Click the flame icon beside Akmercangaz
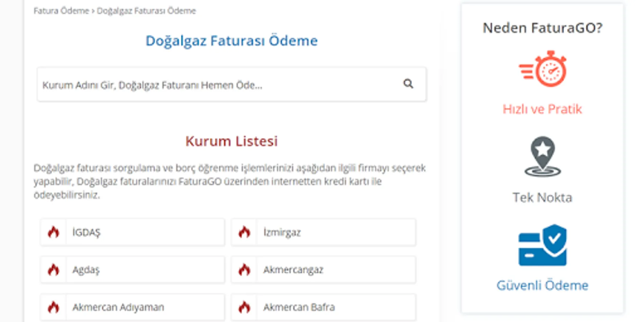The image size is (644, 322). coord(244,270)
